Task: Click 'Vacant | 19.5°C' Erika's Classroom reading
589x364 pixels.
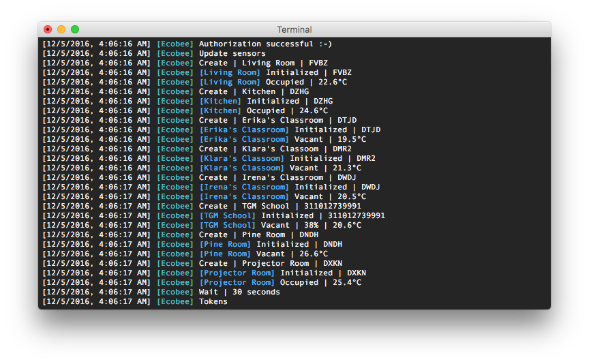Action: pyautogui.click(x=330, y=139)
